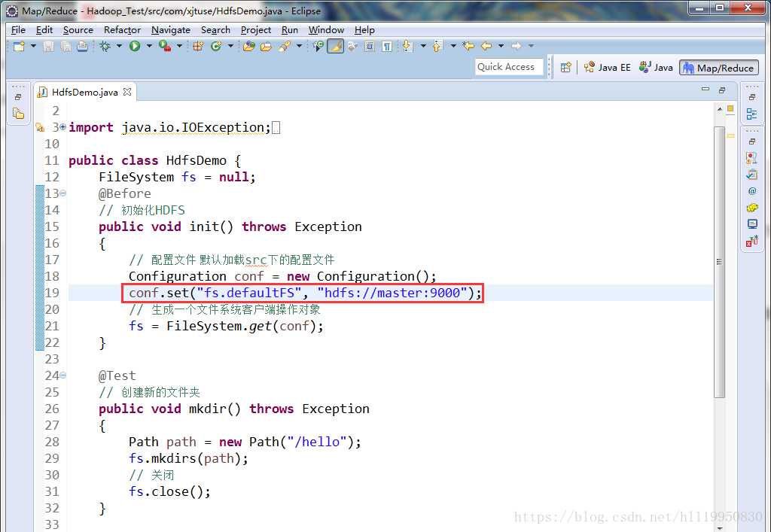Click the New Java Package icon

pos(198,46)
